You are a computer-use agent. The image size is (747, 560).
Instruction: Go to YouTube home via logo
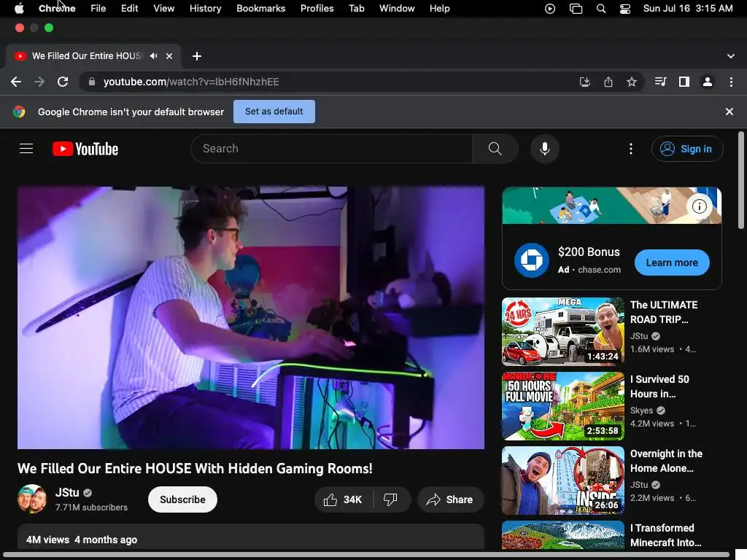[x=85, y=149]
